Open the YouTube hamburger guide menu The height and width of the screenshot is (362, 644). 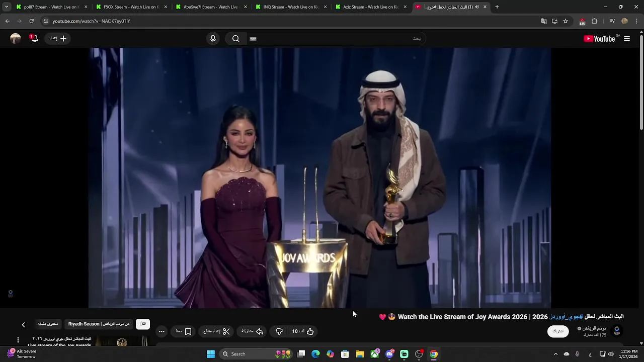(x=627, y=39)
